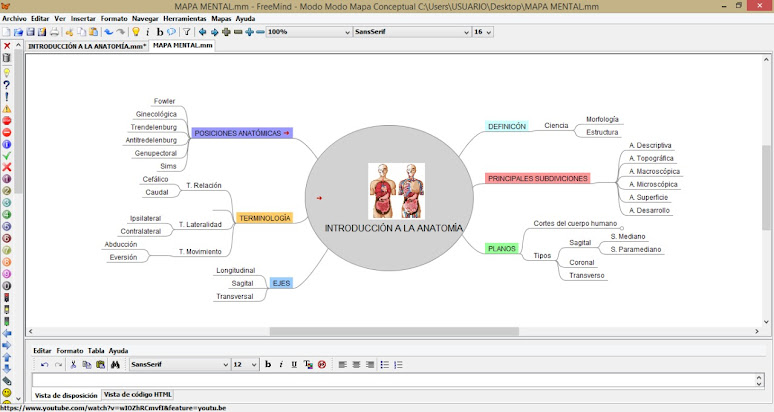
Task: Remove all icons with trash can
Action: (7, 58)
